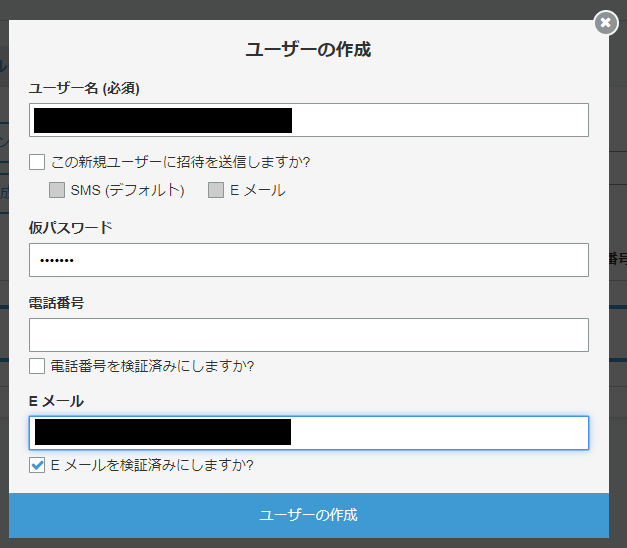This screenshot has height=548, width=627.
Task: Click the E メール address input field
Action: tap(309, 433)
